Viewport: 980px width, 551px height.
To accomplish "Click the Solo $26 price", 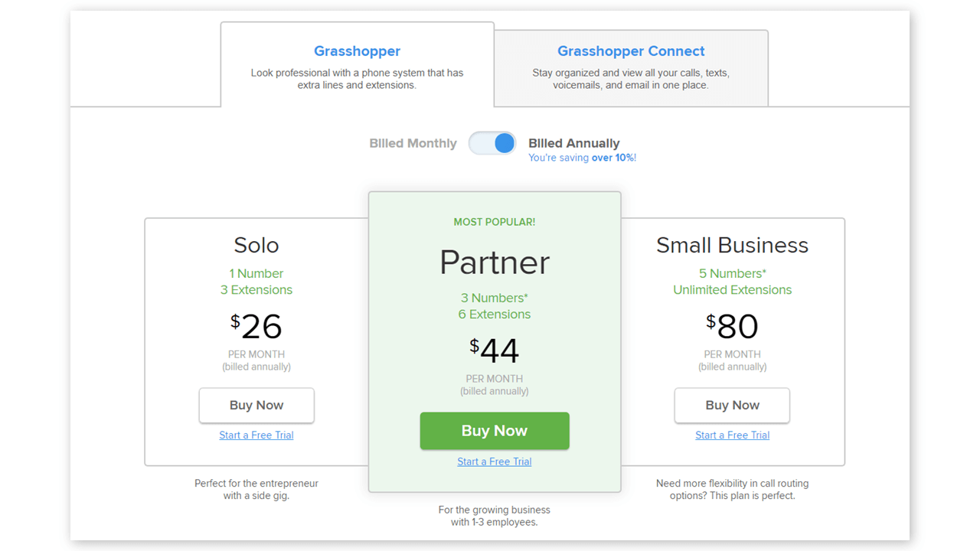I will tap(256, 327).
